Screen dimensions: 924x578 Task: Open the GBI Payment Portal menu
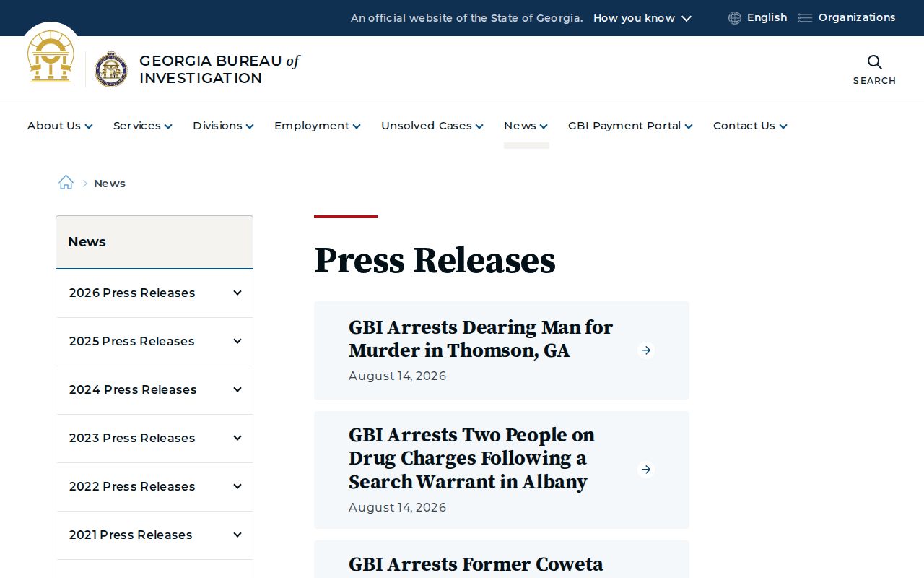[x=630, y=126]
